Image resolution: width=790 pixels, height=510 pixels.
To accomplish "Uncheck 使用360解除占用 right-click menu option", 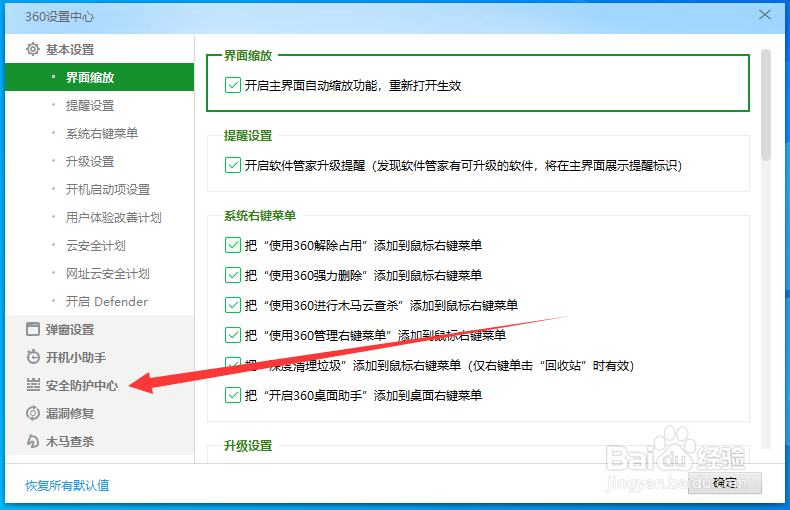I will (x=233, y=245).
